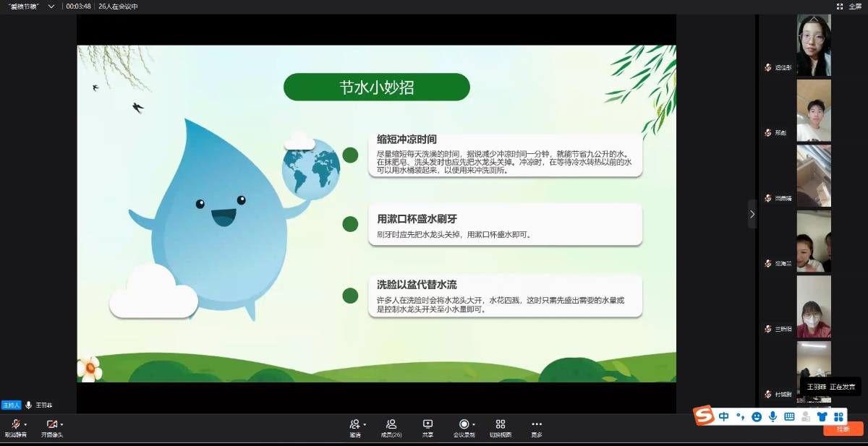Open the audio options arrow beside 取消静音

[25, 424]
